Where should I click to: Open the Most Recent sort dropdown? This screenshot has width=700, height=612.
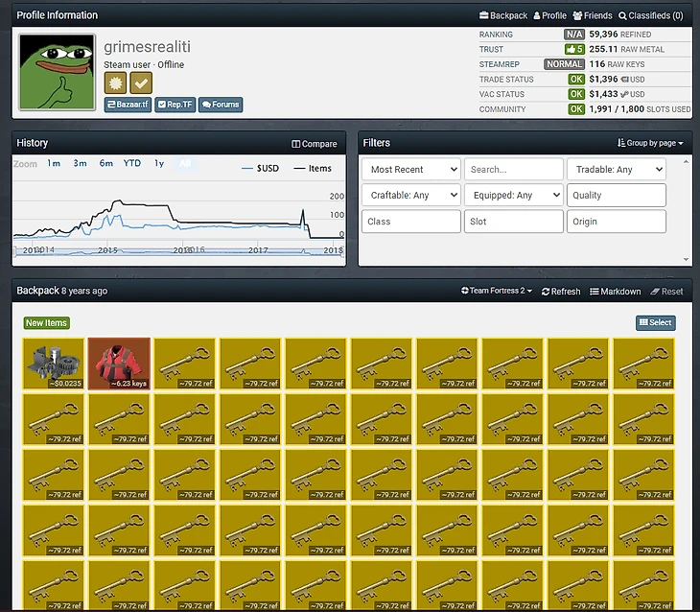point(411,169)
